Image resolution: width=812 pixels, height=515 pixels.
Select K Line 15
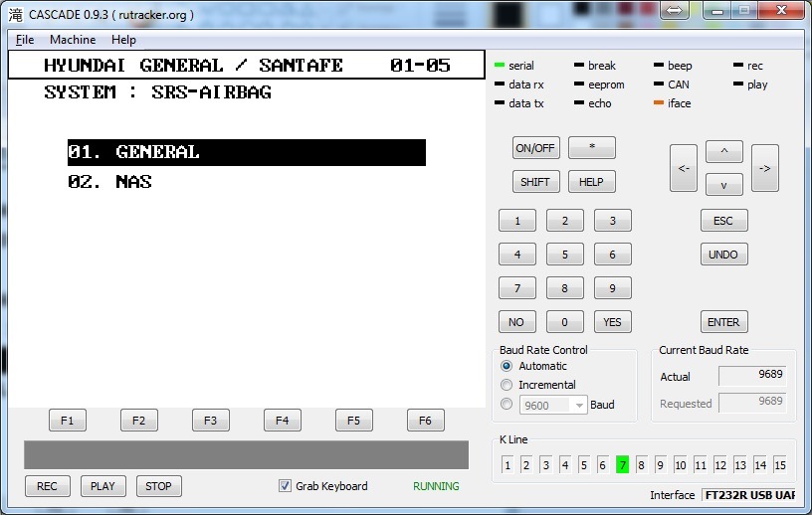780,465
